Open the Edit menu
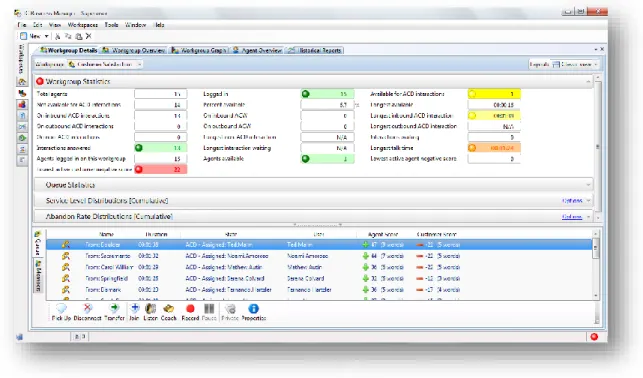 38,25
